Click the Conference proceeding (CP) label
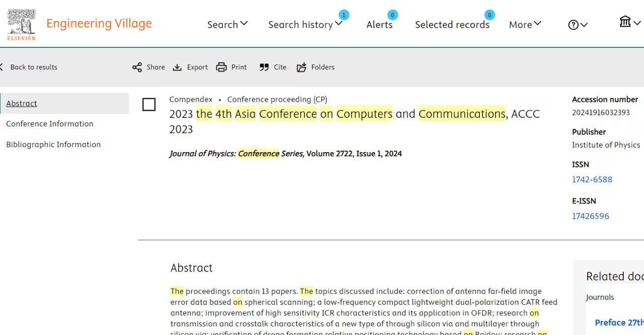This screenshot has height=335, width=644. tap(277, 99)
